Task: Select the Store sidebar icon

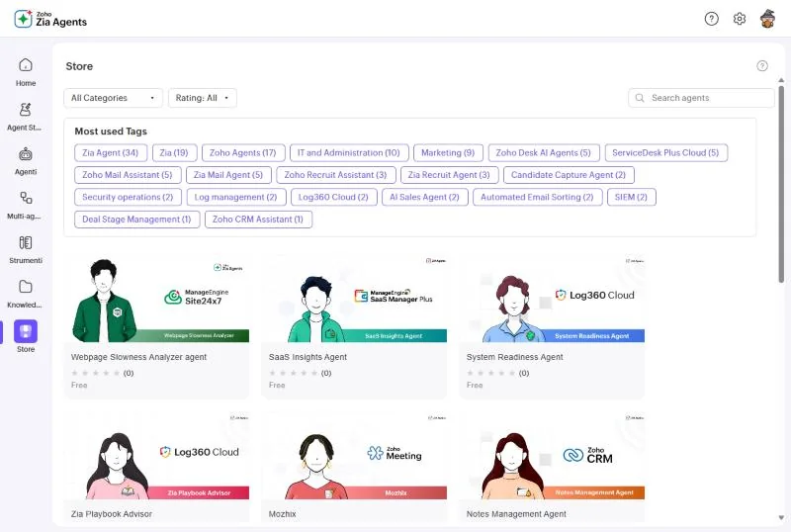Action: 26,331
